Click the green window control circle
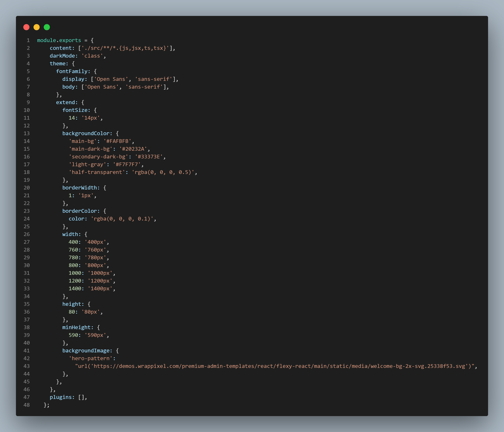This screenshot has height=432, width=504. [47, 27]
